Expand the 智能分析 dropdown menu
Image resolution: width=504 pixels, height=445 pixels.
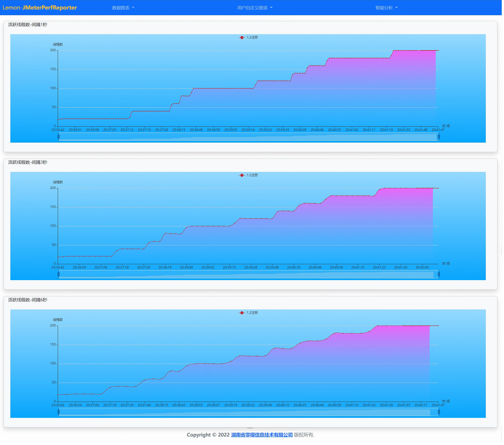point(386,8)
